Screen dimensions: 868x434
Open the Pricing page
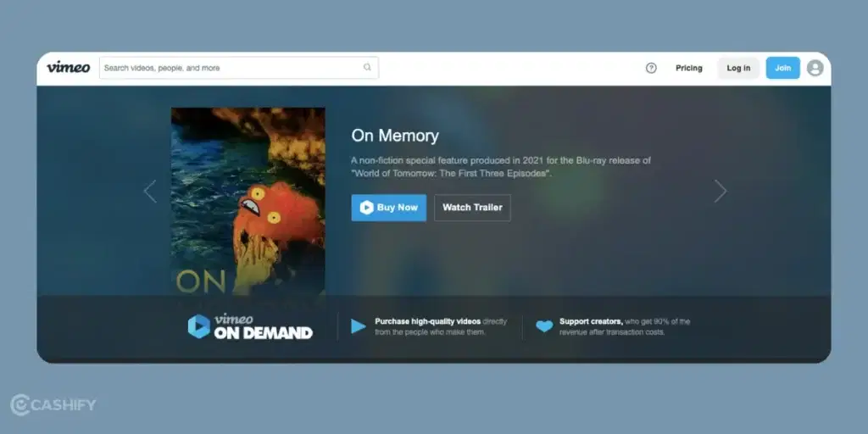[x=688, y=68]
